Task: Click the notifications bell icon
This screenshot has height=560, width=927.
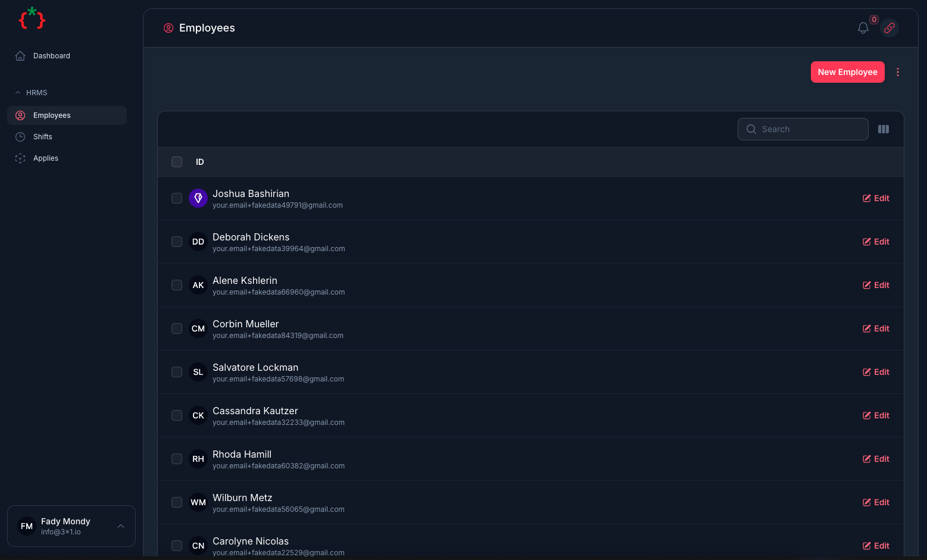Action: [x=863, y=28]
